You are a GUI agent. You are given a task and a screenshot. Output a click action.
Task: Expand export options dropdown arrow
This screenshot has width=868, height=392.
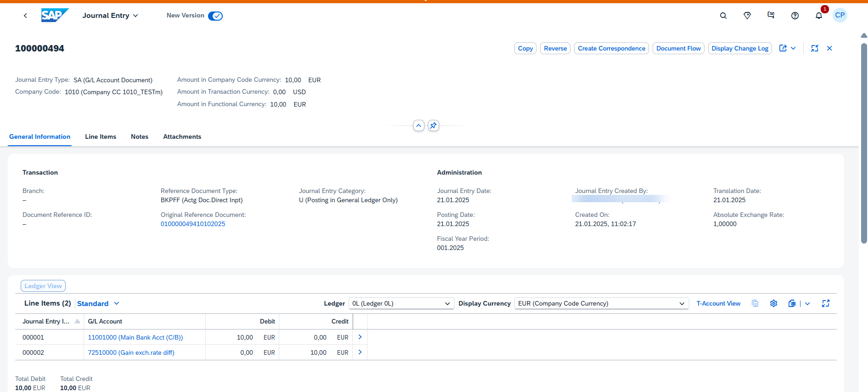(x=807, y=304)
